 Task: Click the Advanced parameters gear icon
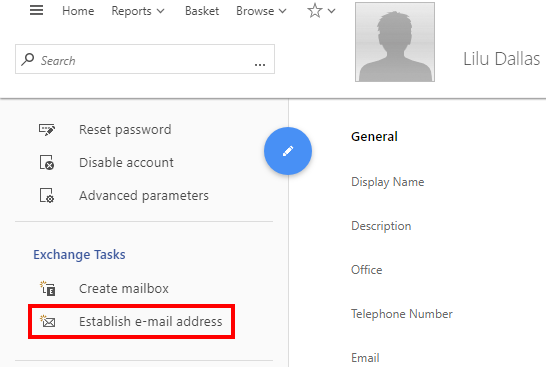pos(47,195)
